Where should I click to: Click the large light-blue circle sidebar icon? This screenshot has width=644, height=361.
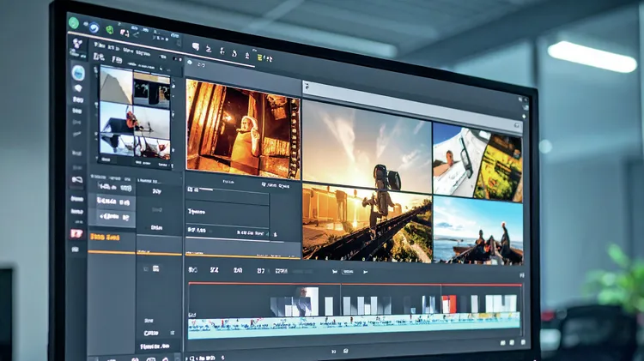click(78, 73)
